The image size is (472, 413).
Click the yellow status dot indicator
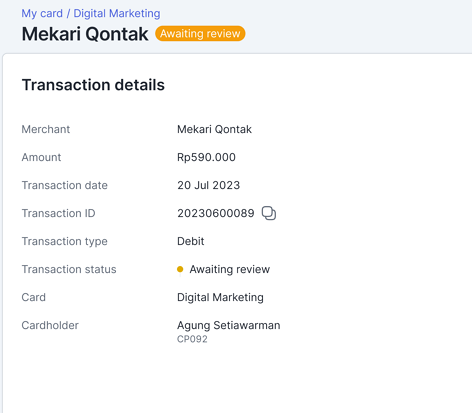(x=180, y=269)
